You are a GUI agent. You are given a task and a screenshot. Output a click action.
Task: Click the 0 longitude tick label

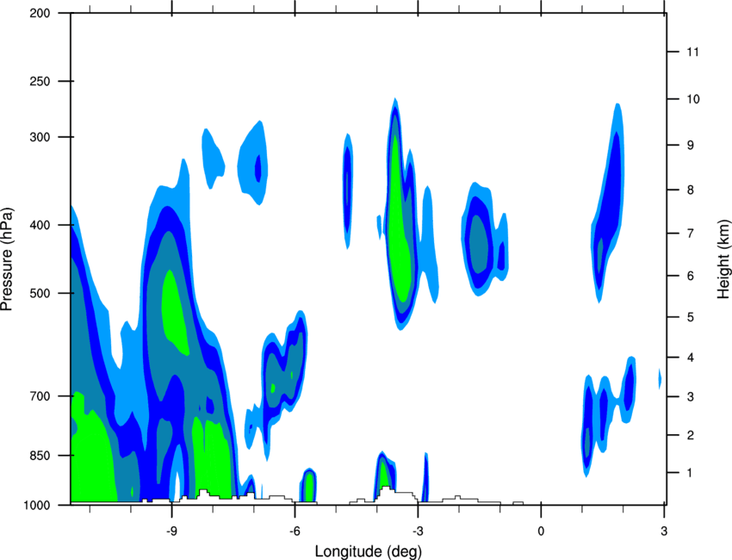point(541,531)
